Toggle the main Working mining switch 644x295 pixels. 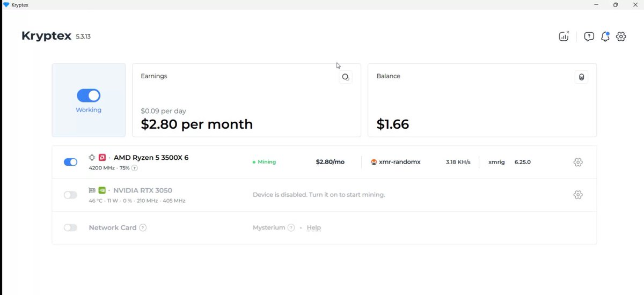pos(89,95)
